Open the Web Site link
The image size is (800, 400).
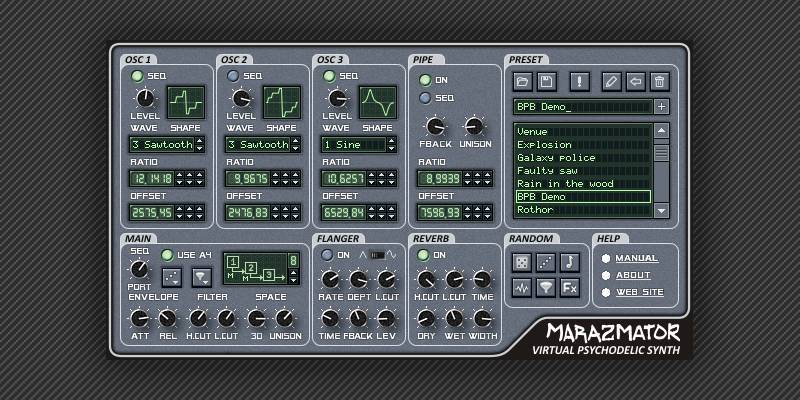(x=639, y=292)
